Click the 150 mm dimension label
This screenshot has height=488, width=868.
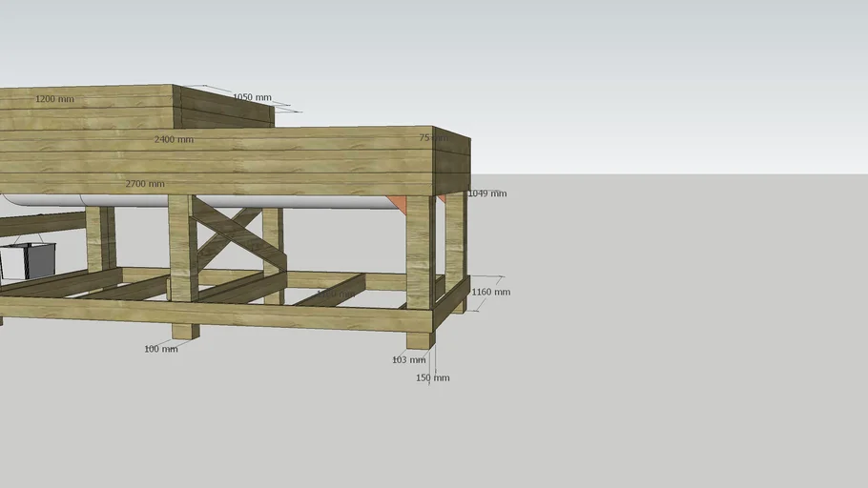coord(432,378)
